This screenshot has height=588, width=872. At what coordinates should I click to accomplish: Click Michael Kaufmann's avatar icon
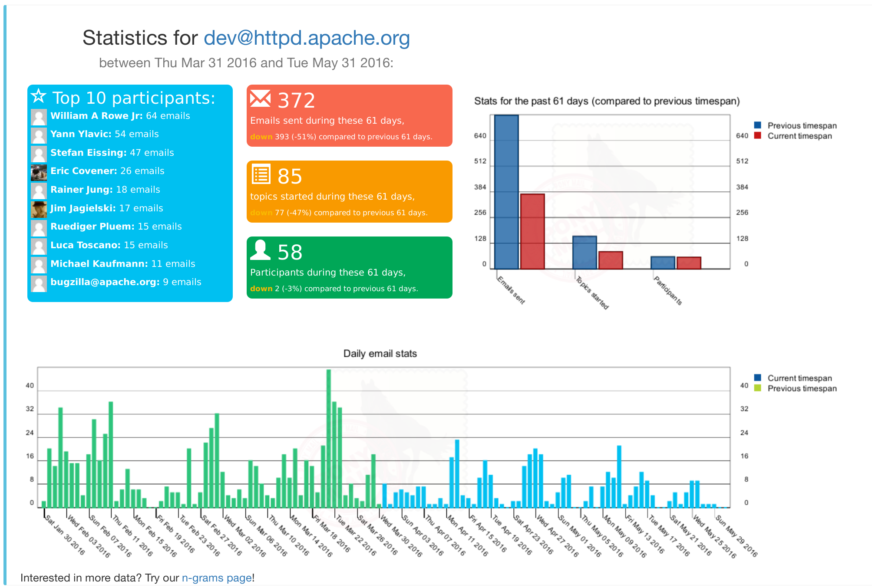tap(39, 265)
